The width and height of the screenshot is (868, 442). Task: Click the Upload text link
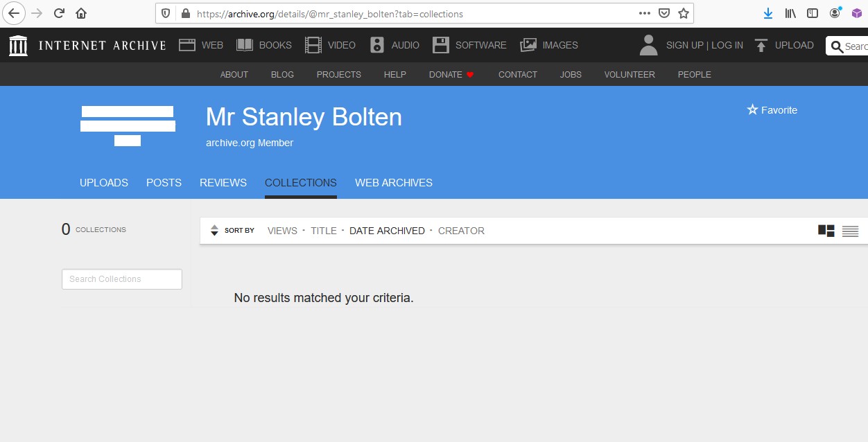tap(795, 45)
